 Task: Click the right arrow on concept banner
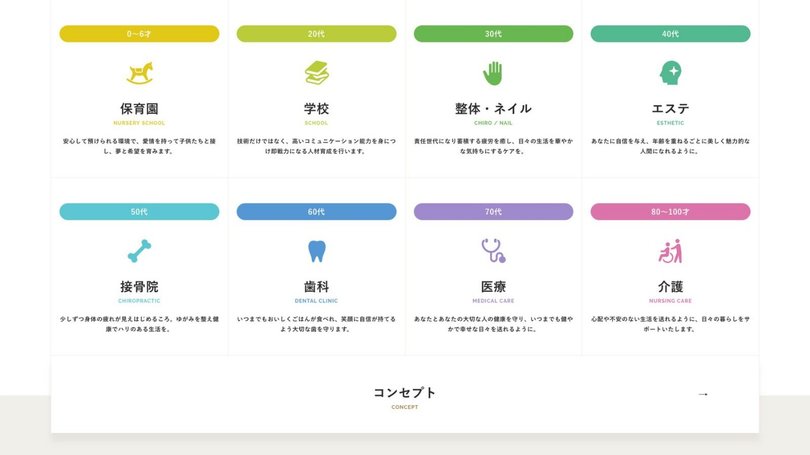[x=703, y=394]
